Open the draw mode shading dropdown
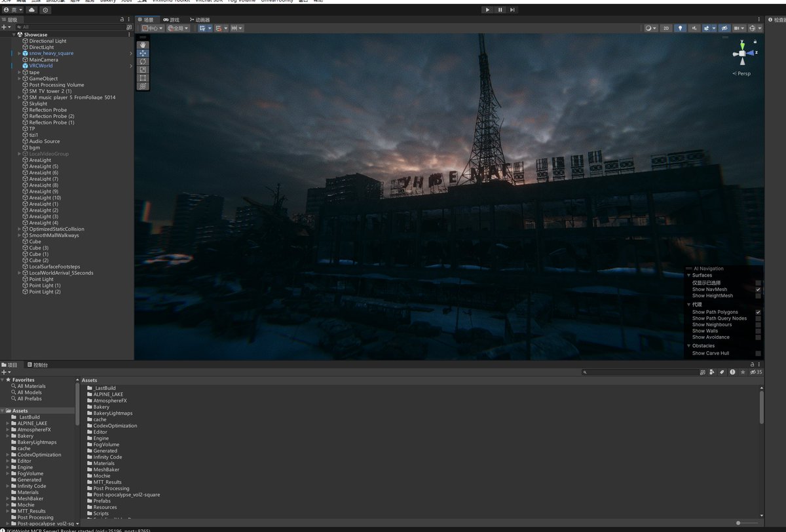This screenshot has width=786, height=532. point(650,28)
